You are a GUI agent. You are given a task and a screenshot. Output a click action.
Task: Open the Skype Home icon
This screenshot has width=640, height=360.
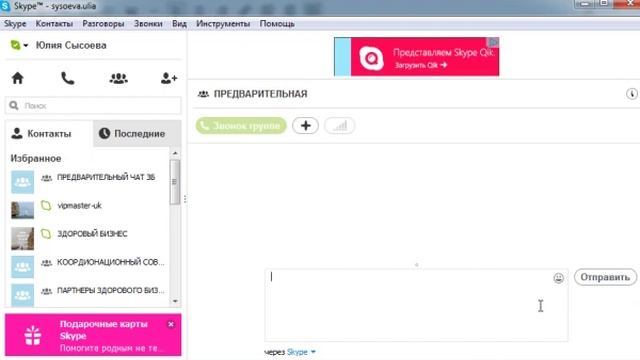tap(18, 78)
